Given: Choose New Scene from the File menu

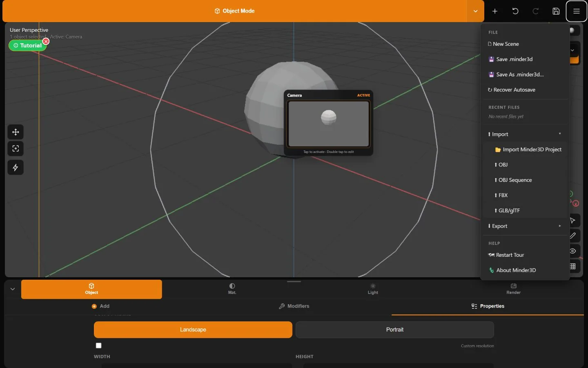Looking at the screenshot, I should click(525, 44).
